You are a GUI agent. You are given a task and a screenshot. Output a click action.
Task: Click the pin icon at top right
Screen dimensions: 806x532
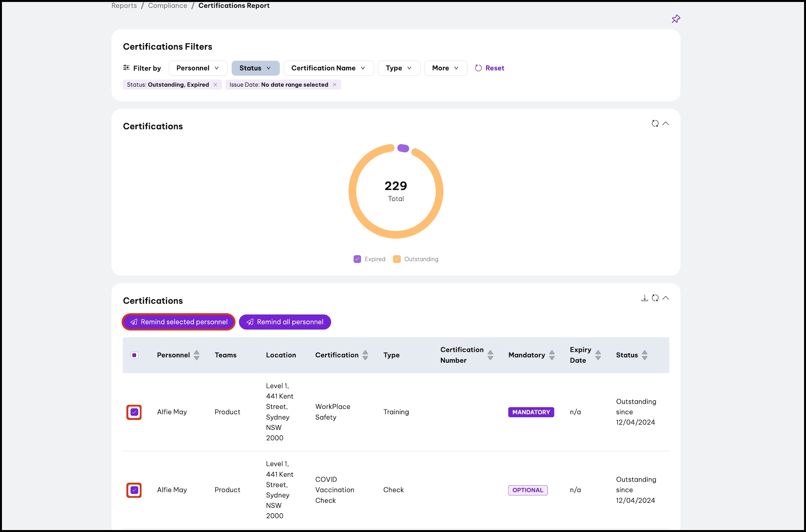(676, 19)
